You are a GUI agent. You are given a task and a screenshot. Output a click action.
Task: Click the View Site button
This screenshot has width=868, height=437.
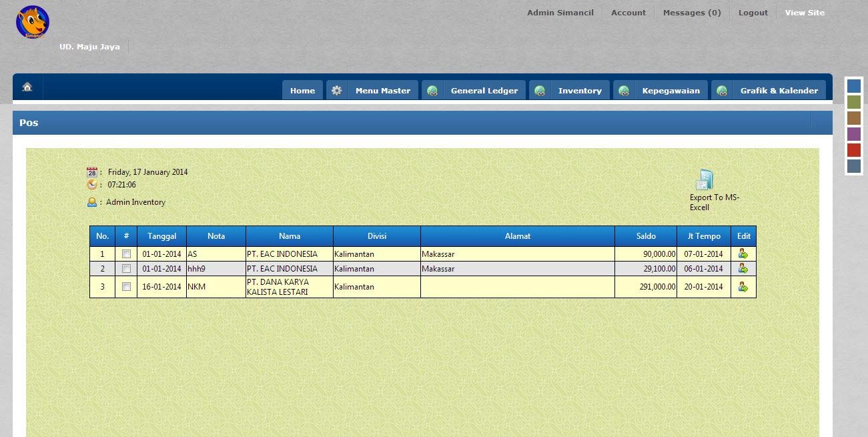(805, 12)
